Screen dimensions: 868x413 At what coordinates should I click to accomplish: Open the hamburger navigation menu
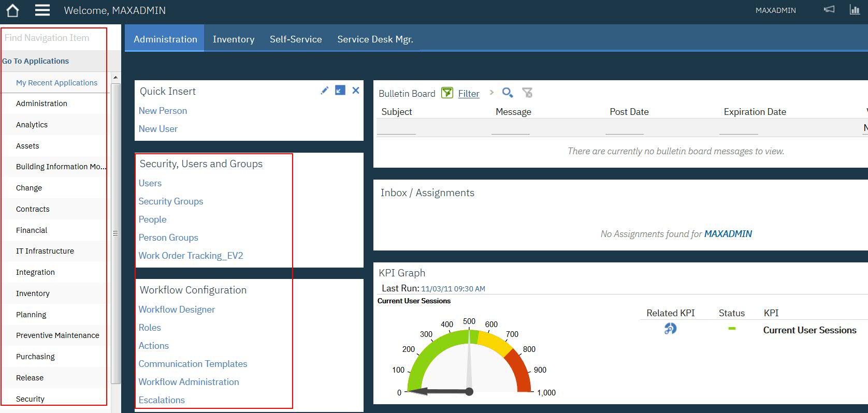[42, 10]
